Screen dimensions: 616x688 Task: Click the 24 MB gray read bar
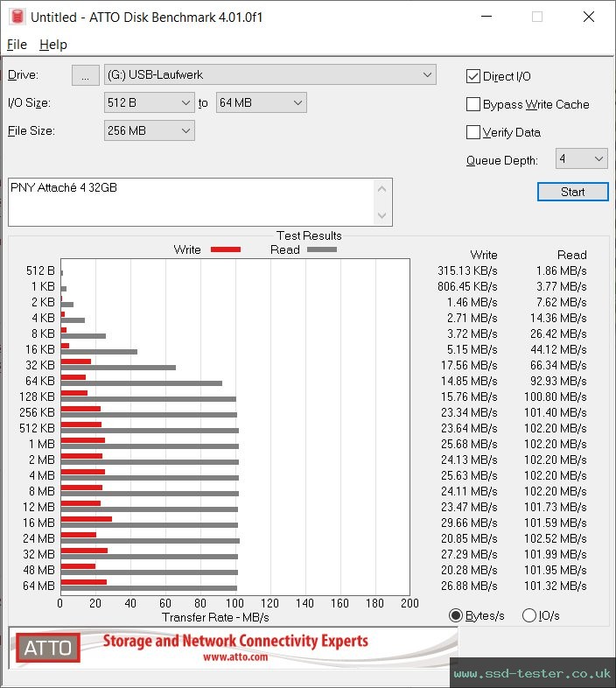pos(150,541)
